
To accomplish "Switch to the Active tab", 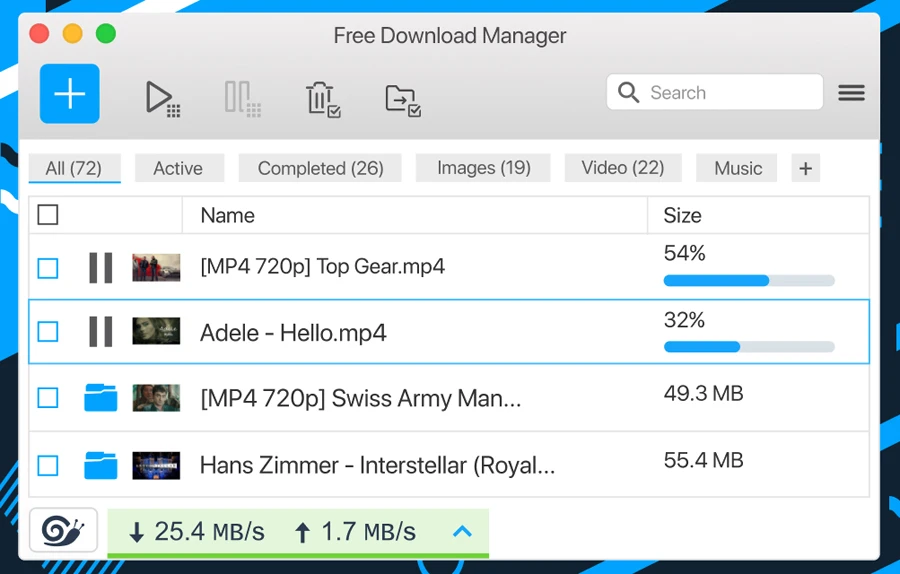I will pos(179,168).
